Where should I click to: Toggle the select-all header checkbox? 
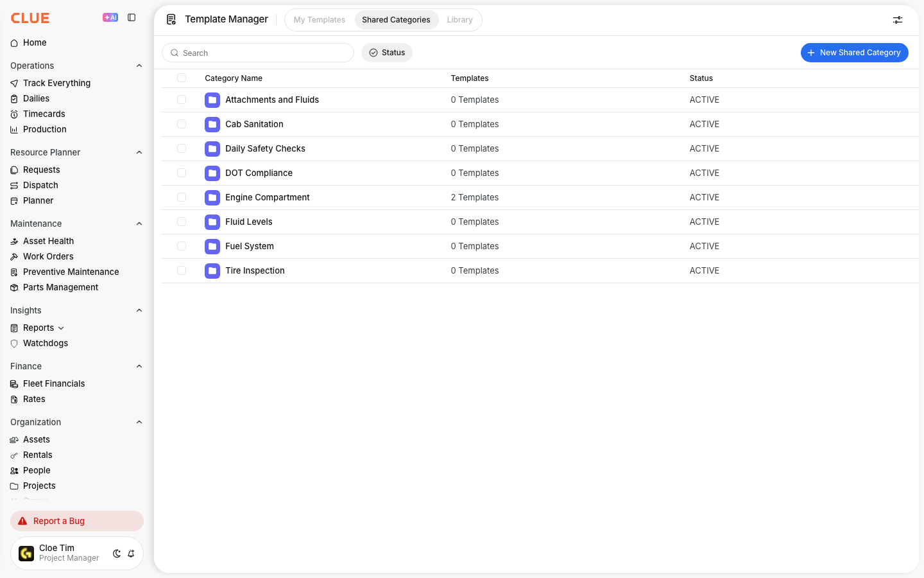click(182, 78)
